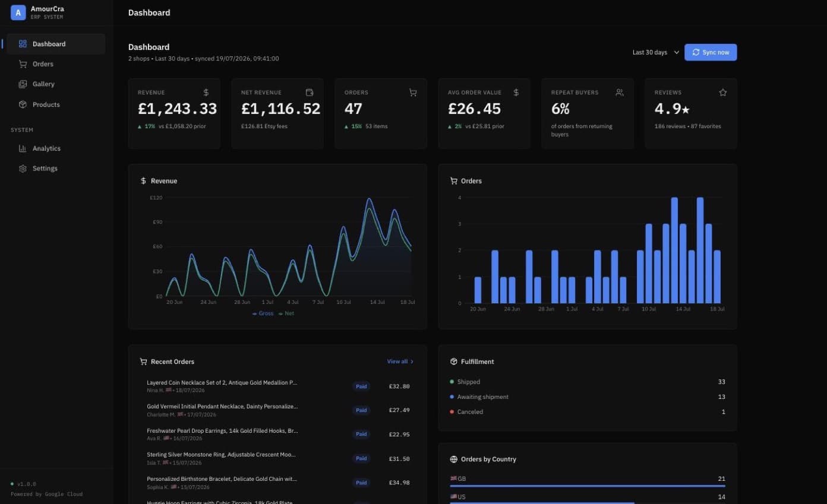Toggle the Gross series in Revenue legend
827x504 pixels.
263,313
